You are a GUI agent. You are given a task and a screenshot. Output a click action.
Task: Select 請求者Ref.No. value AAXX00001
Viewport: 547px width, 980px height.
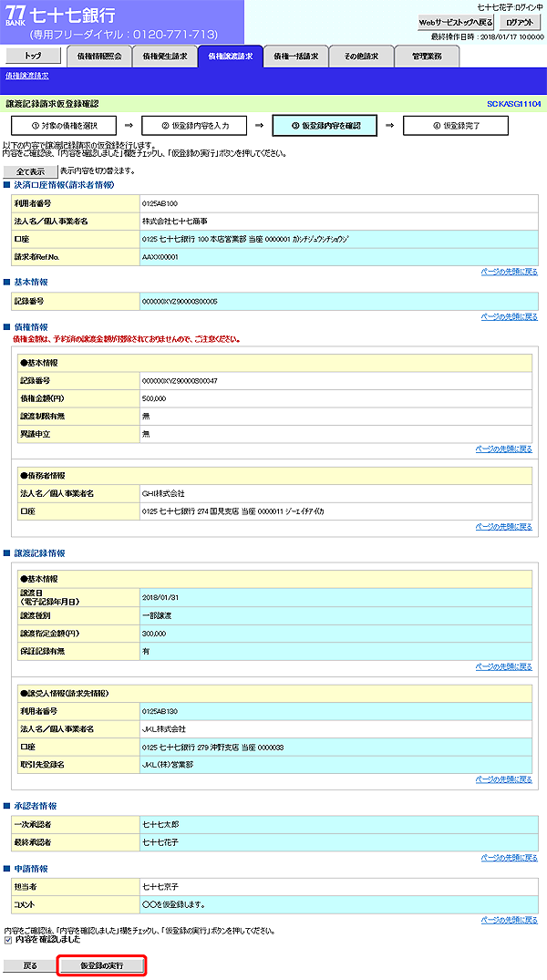160,257
